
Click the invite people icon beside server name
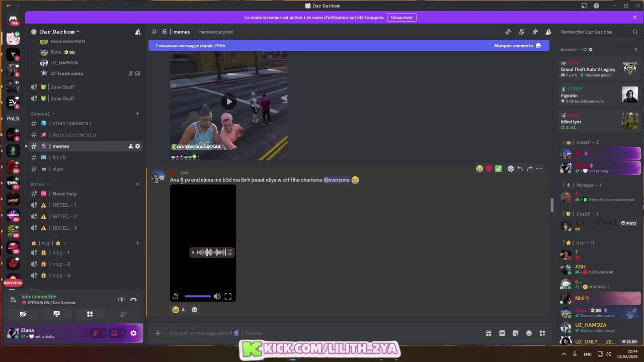coord(138,32)
